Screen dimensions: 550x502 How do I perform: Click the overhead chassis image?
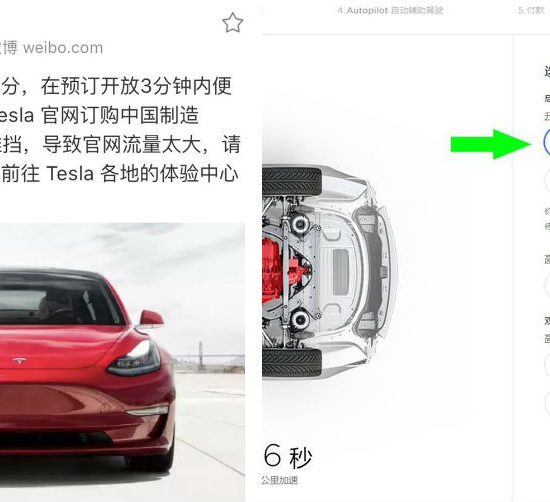330,272
